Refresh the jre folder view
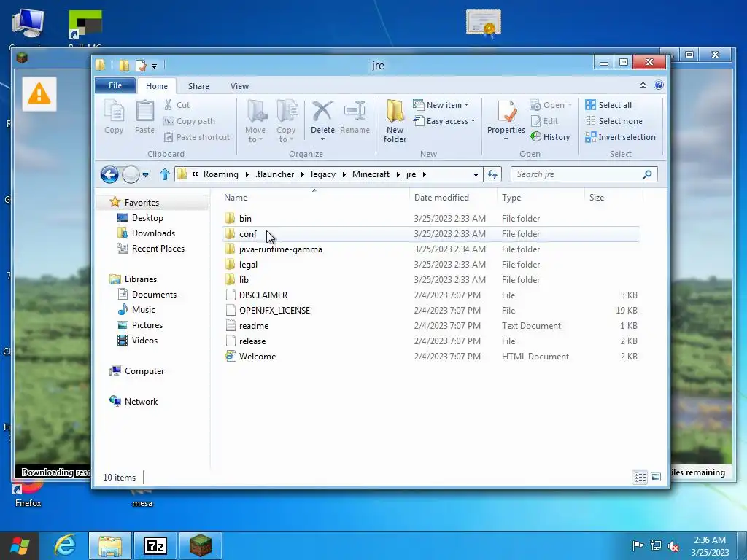The width and height of the screenshot is (747, 560). coord(492,175)
